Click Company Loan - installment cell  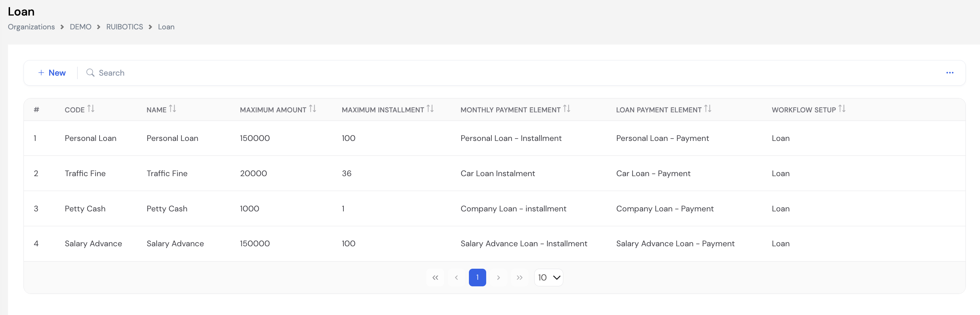point(513,209)
